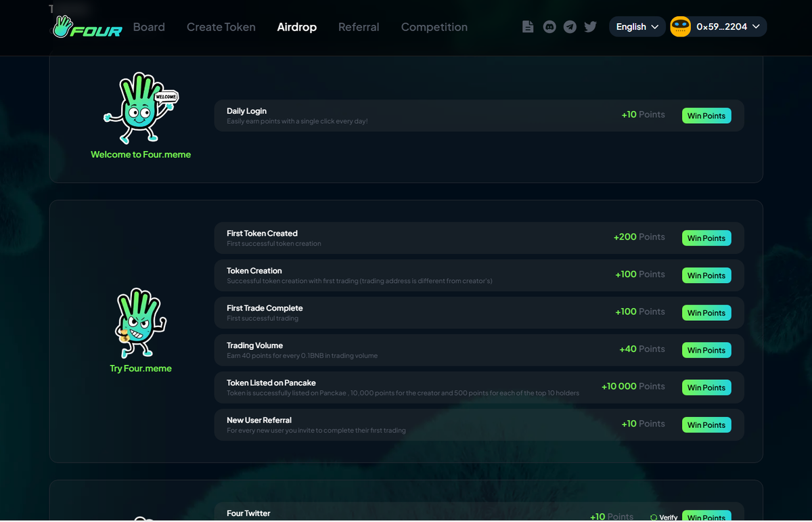The width and height of the screenshot is (812, 522).
Task: Open the Create Token tab
Action: 221,27
